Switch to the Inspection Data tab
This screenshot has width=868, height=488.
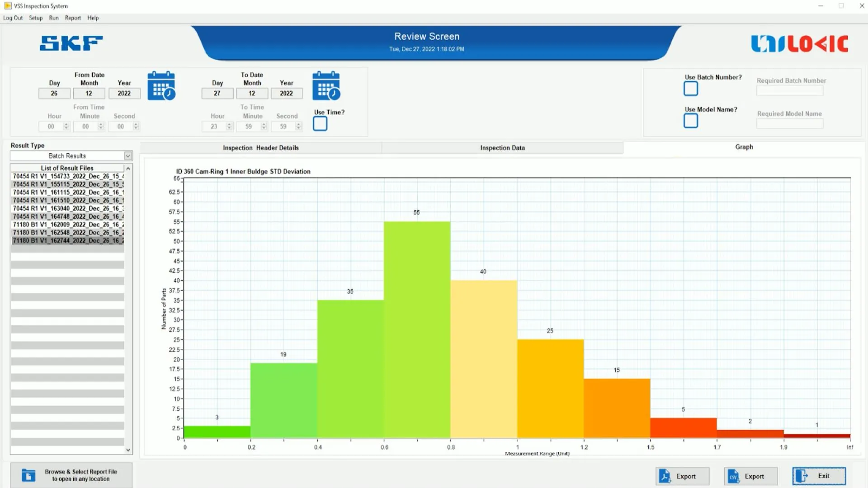pos(502,148)
